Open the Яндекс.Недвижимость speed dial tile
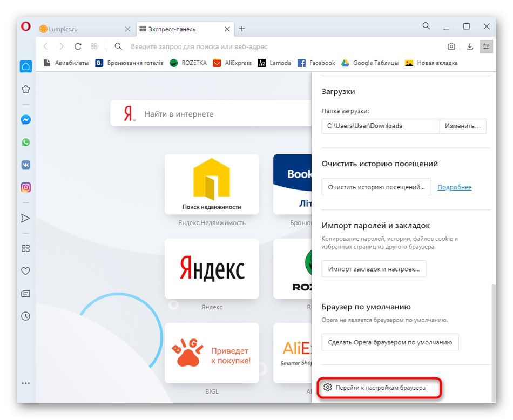The height and width of the screenshot is (420, 513). 212,185
